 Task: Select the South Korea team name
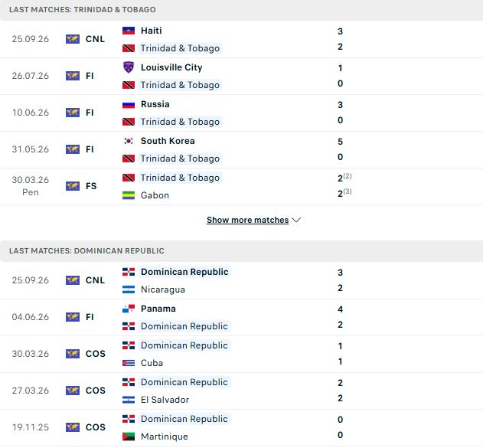coord(168,141)
